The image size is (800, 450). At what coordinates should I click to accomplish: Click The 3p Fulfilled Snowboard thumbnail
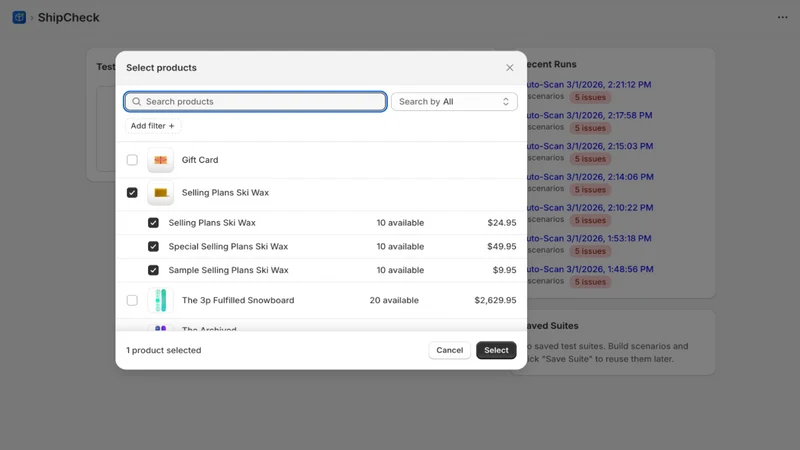coord(160,300)
